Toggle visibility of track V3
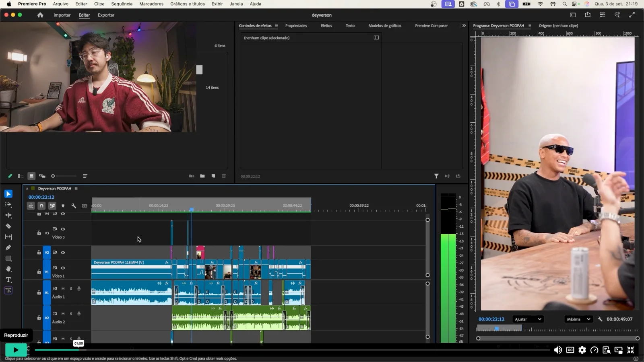The width and height of the screenshot is (644, 362). tap(63, 229)
